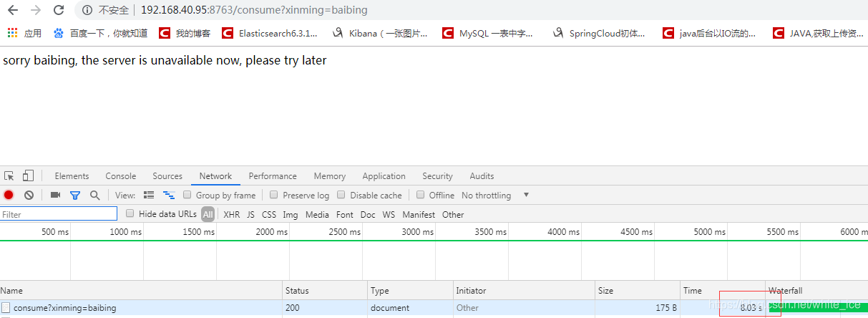Clear the network log

[x=29, y=195]
